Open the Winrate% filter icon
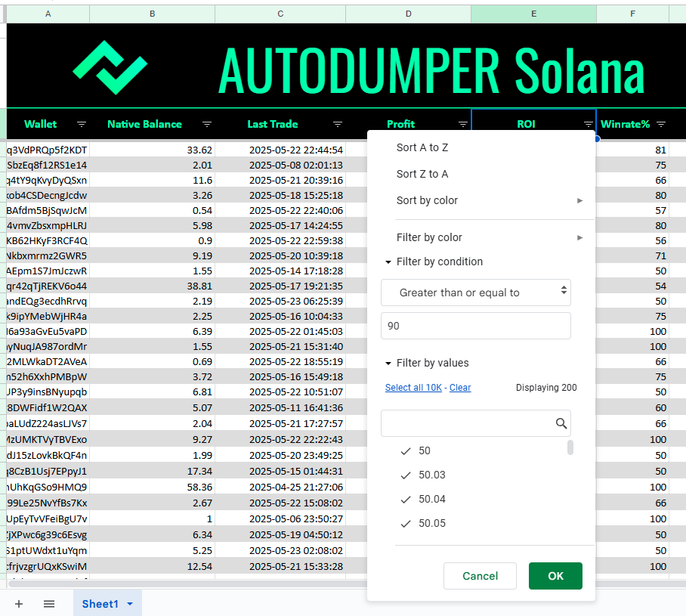Viewport: 686px width, 616px height. [x=661, y=125]
